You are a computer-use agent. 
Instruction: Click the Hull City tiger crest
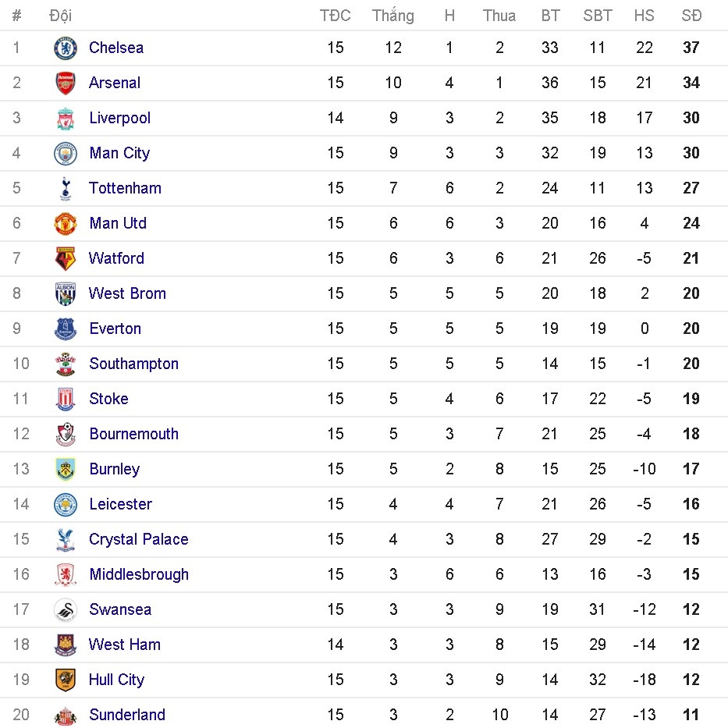tap(66, 680)
